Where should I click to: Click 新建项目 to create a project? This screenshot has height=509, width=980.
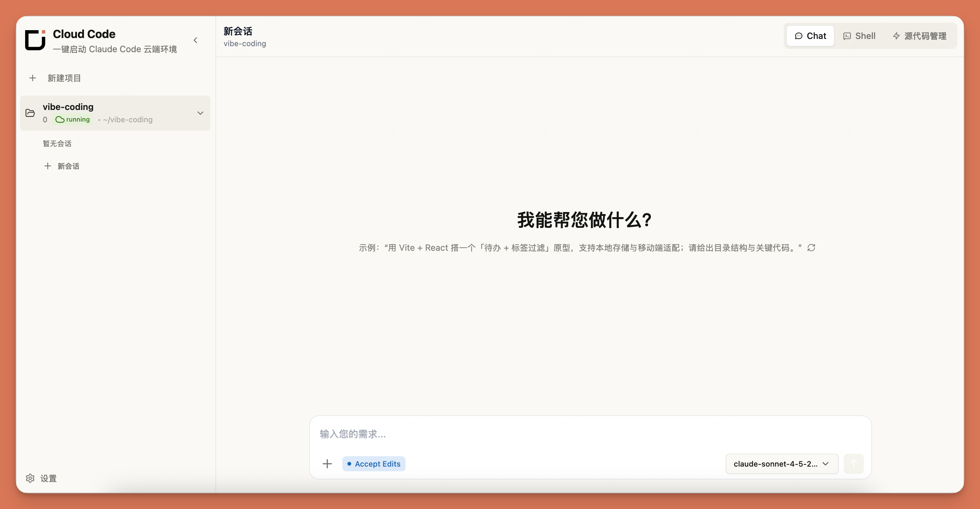64,78
